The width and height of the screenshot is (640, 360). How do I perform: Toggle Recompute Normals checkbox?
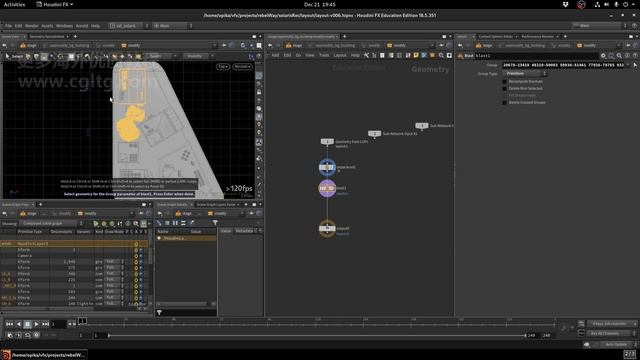504,82
